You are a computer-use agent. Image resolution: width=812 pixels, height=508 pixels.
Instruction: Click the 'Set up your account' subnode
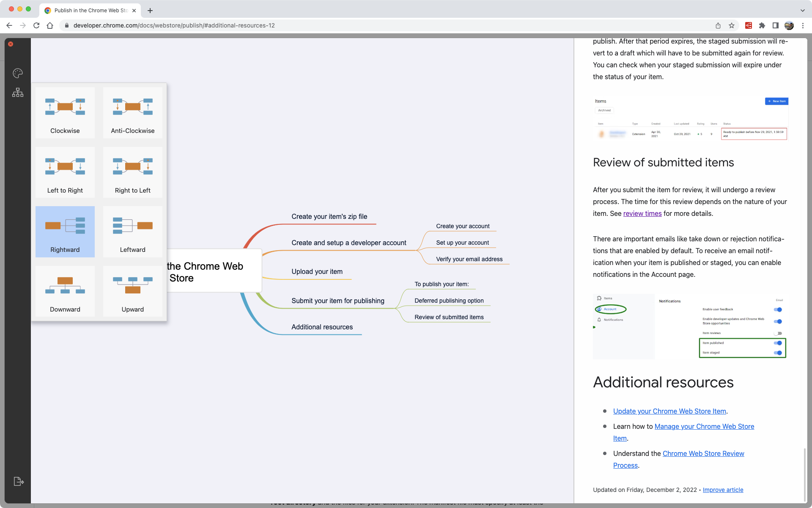tap(462, 243)
